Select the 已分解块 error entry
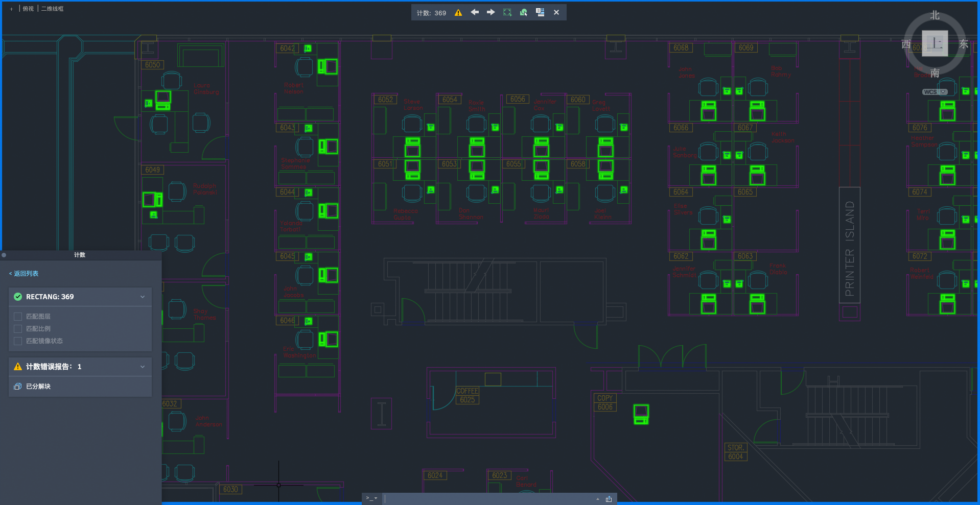 pos(80,387)
